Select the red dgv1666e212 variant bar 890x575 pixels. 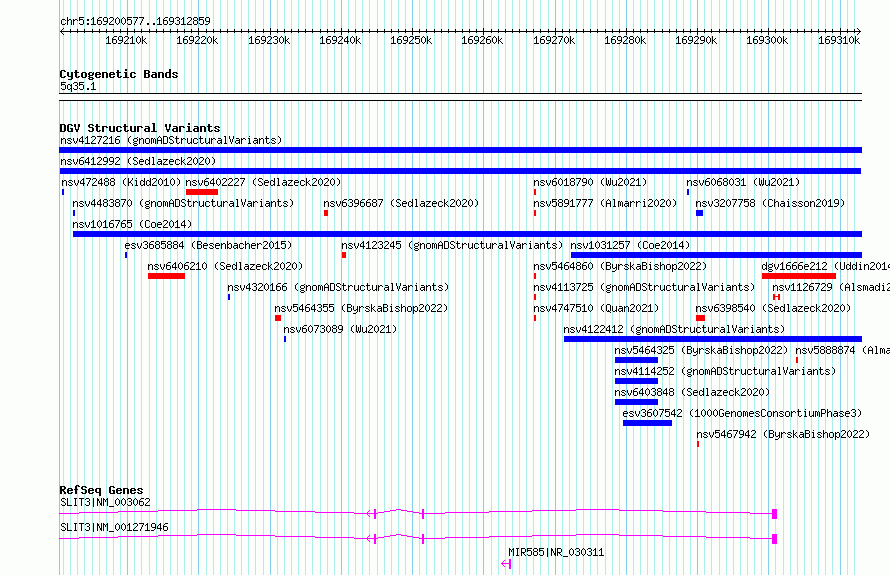click(799, 276)
